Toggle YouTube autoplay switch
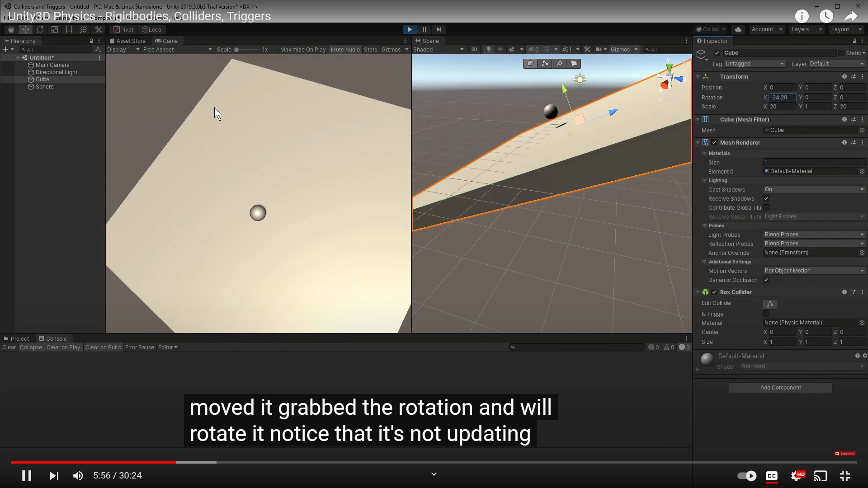 [747, 476]
